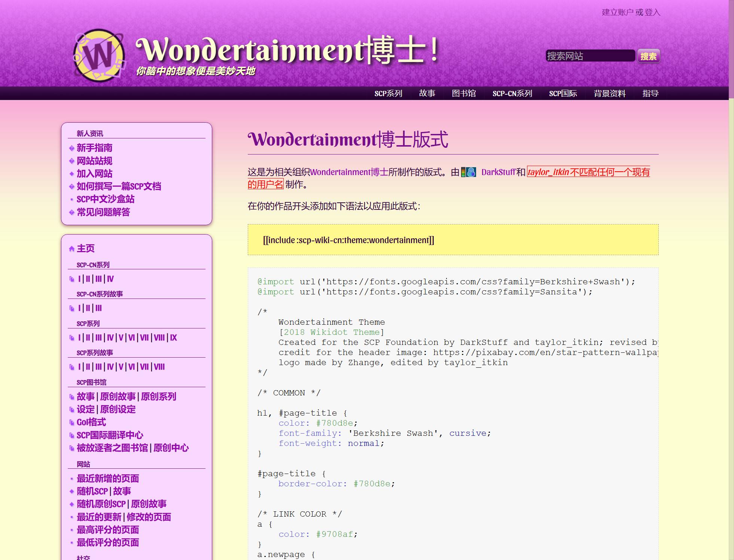Click the 登入 link
This screenshot has height=560, width=734.
653,12
